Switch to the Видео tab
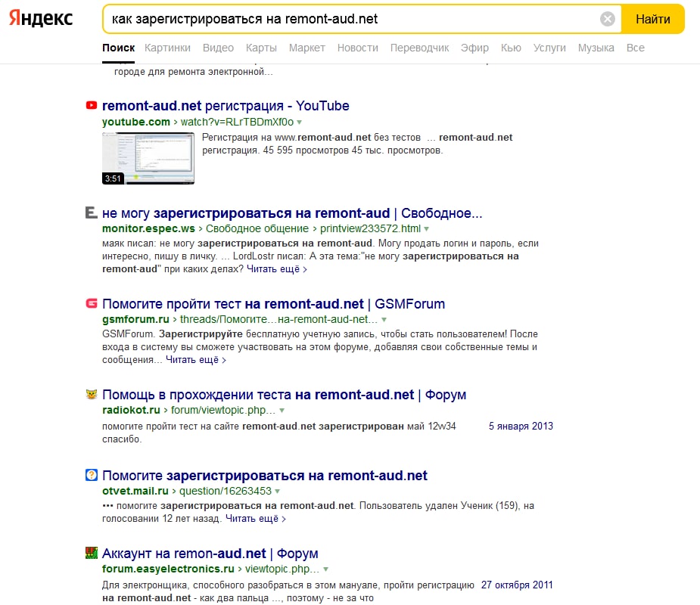Screen dimensions: 700x605 pyautogui.click(x=218, y=48)
